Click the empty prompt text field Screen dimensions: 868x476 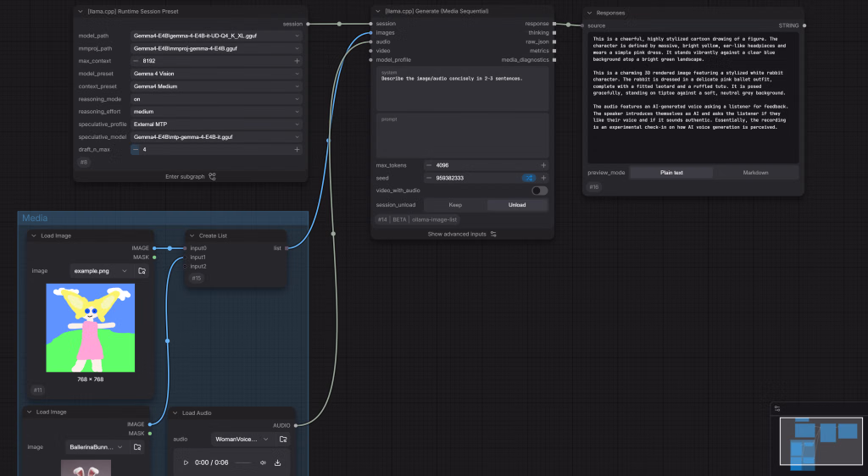(x=462, y=136)
